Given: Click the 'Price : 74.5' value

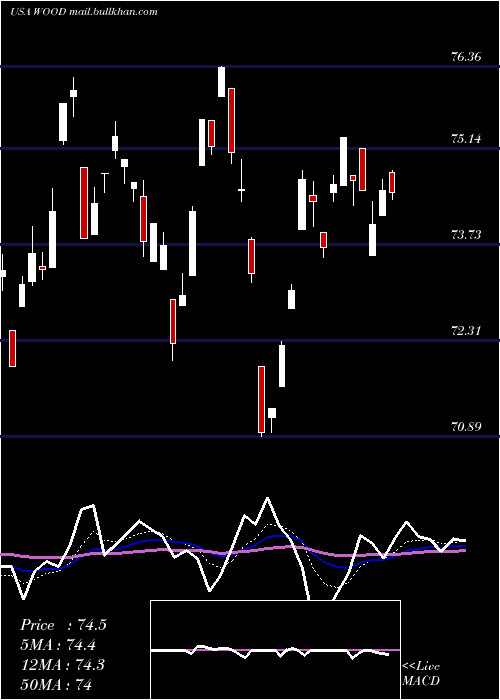Looking at the screenshot, I should 63,625.
